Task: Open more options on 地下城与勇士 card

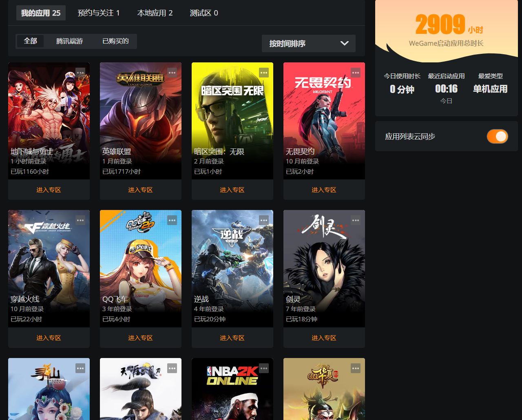Action: click(x=80, y=73)
